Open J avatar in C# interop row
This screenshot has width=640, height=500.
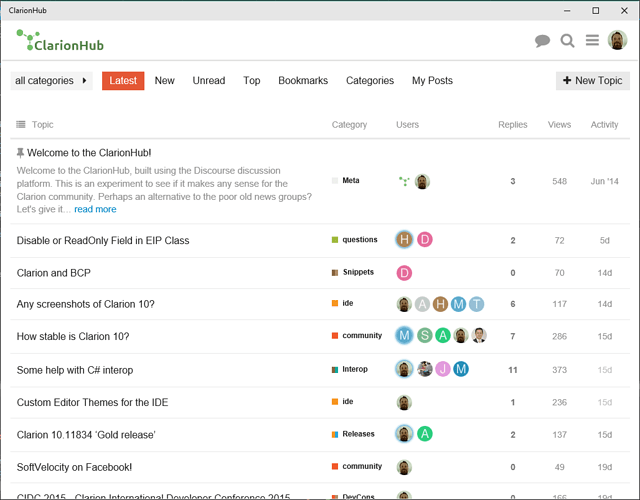(x=442, y=369)
